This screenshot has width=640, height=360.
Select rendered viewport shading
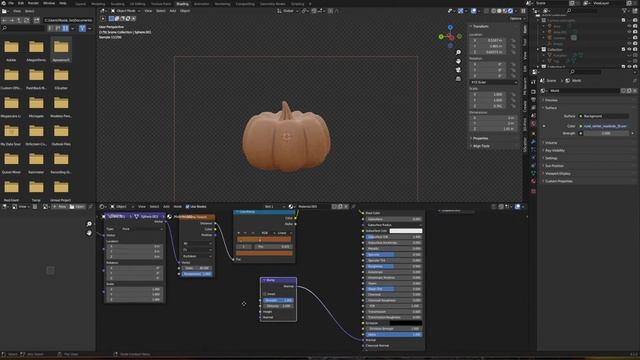click(x=511, y=11)
